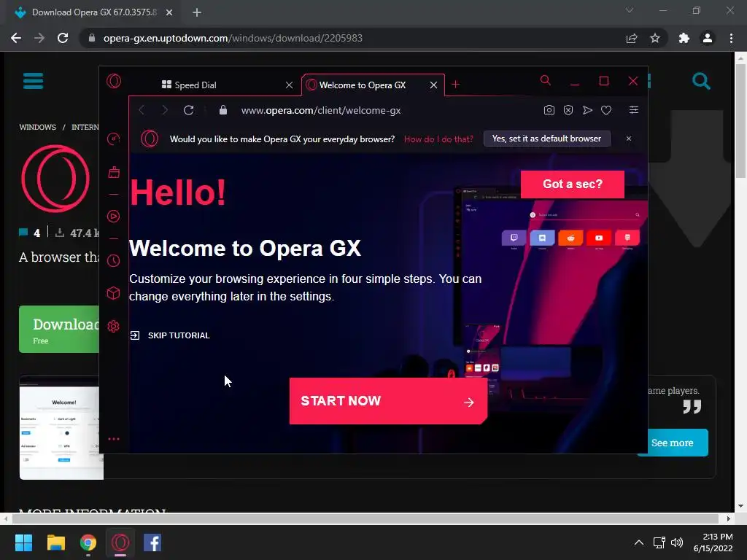
Task: Close the Speed Dial tab
Action: 289,85
